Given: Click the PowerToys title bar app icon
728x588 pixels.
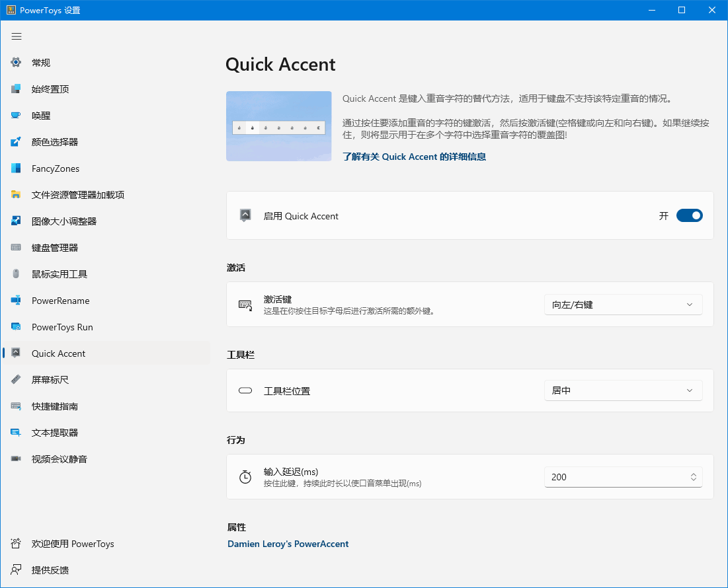Looking at the screenshot, I should point(11,10).
